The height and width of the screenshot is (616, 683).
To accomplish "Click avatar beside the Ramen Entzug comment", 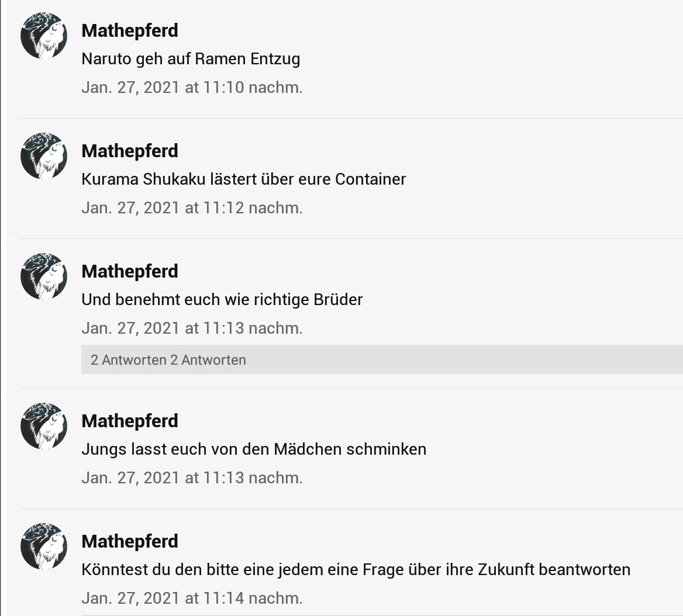I will click(x=43, y=36).
